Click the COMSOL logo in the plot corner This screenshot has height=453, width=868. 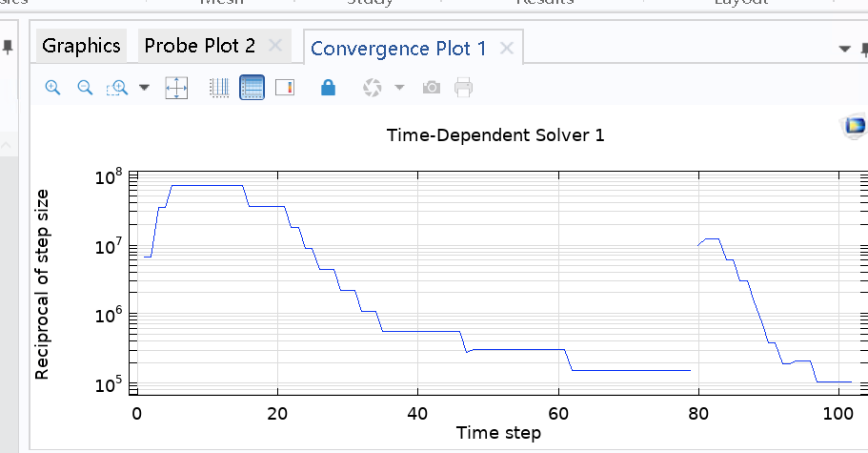pos(855,125)
